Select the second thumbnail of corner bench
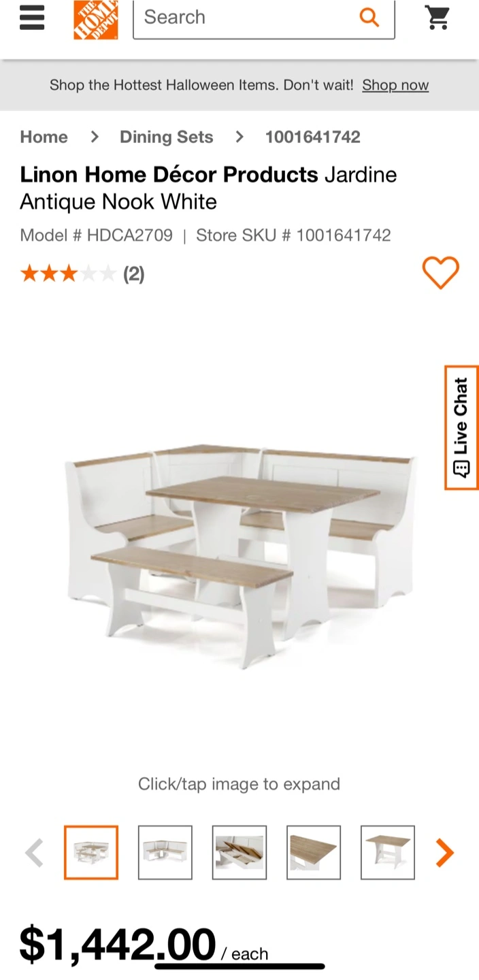The height and width of the screenshot is (980, 479). click(x=165, y=852)
